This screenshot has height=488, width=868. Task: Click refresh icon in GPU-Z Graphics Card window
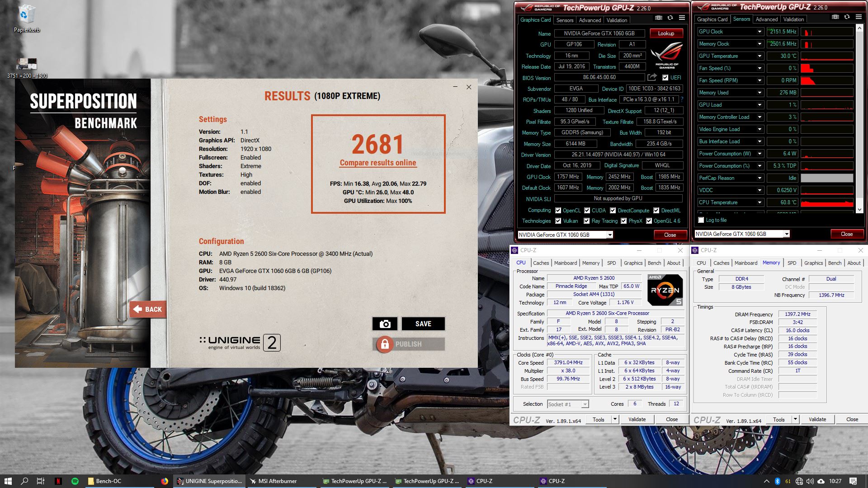click(x=670, y=18)
